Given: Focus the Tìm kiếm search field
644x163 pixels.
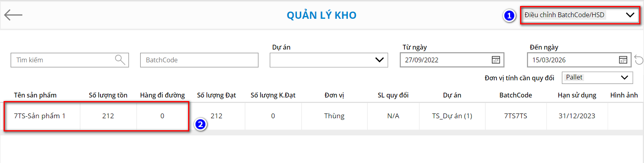Looking at the screenshot, I should click(64, 60).
